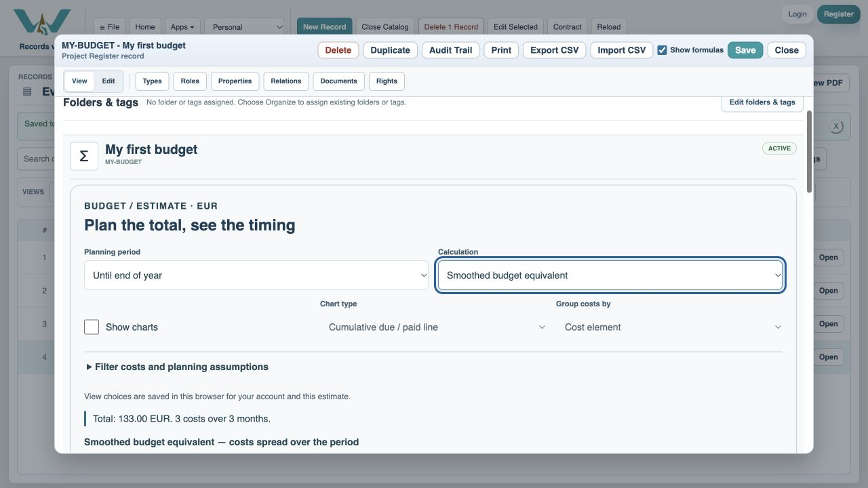Click the Duplicate button
Viewport: 868px width, 488px height.
tap(391, 50)
